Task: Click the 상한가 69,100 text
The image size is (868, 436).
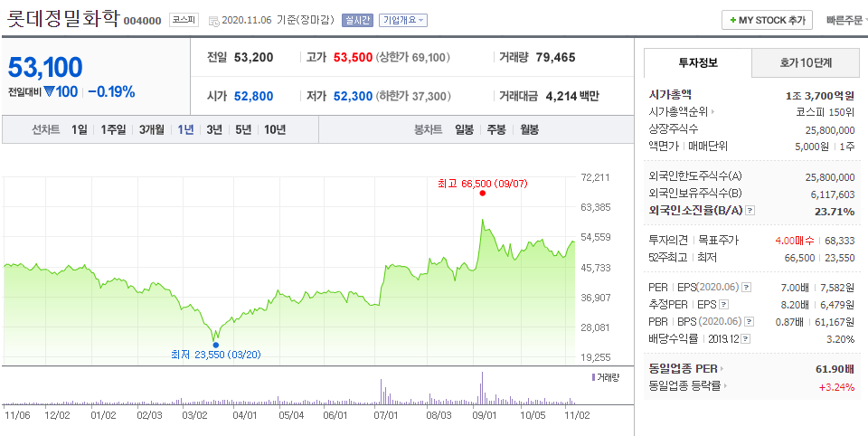Action: pyautogui.click(x=413, y=57)
